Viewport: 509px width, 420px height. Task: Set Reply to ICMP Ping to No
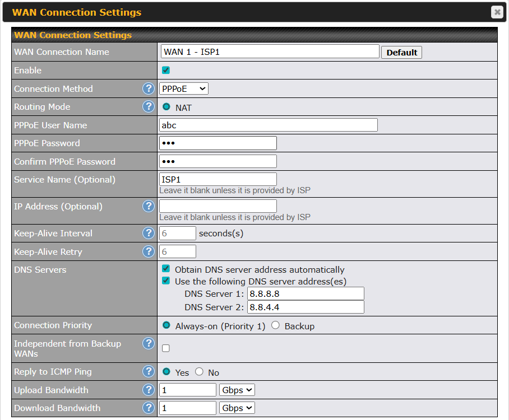[x=199, y=372]
